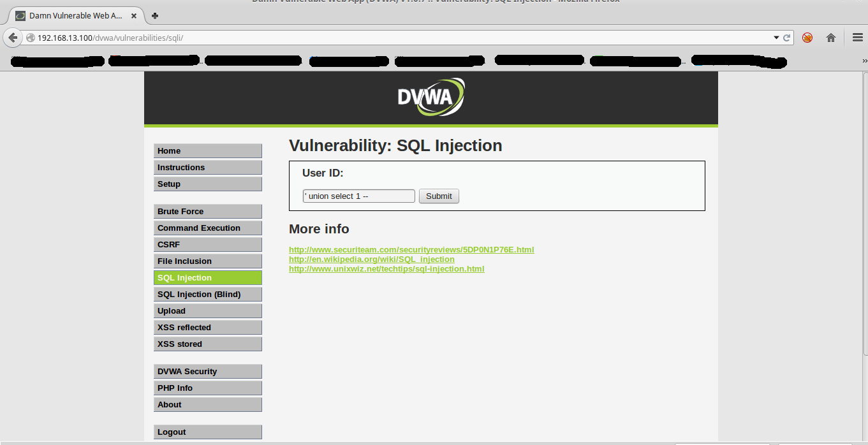The image size is (868, 445).
Task: Open the Firefox hamburger menu
Action: point(858,38)
